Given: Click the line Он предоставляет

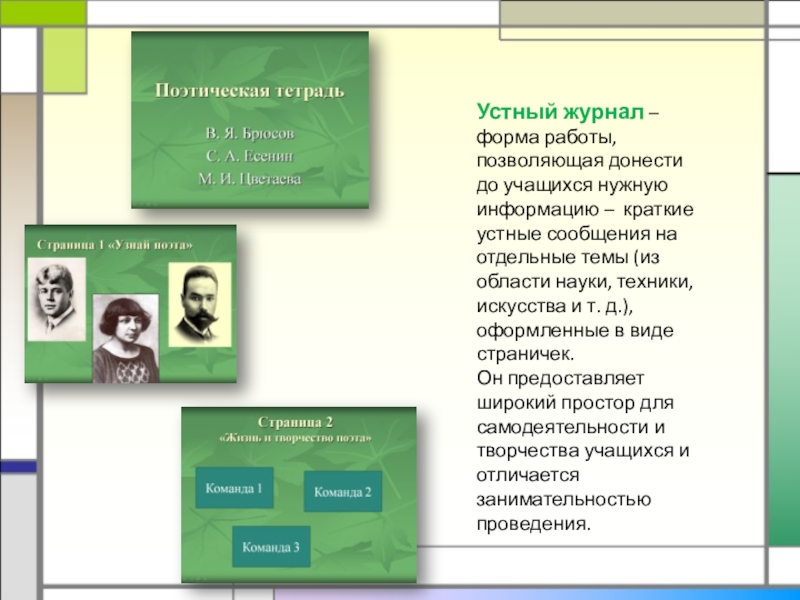Looking at the screenshot, I should pyautogui.click(x=560, y=379).
